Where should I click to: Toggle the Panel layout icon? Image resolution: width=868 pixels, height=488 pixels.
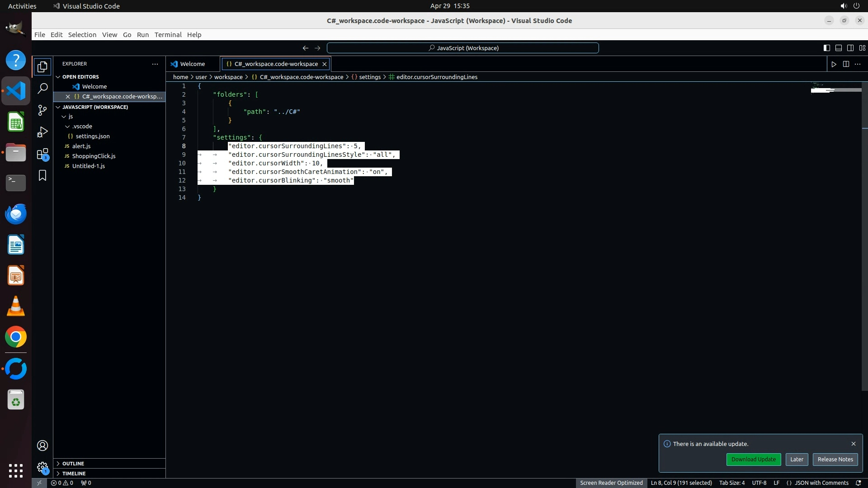pyautogui.click(x=838, y=48)
